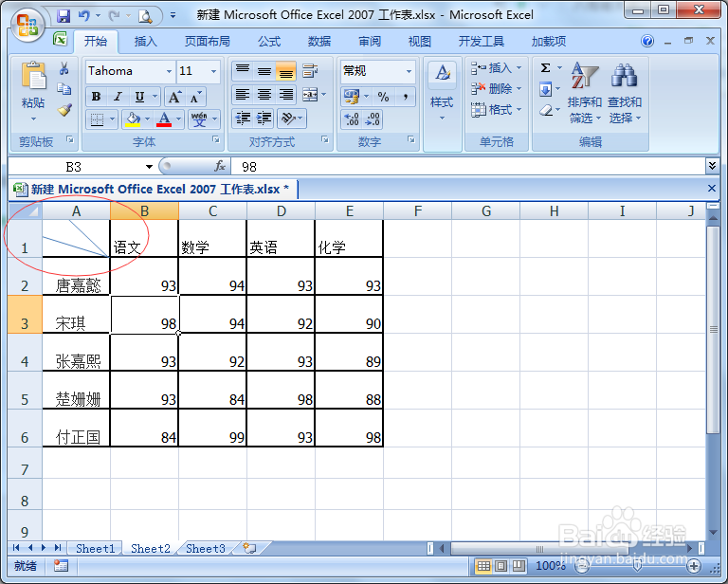
Task: Switch to Sheet1 tab
Action: (x=95, y=548)
